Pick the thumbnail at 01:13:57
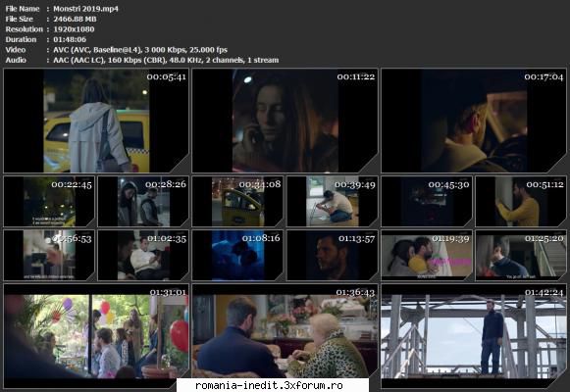570x392 pixels. 333,255
